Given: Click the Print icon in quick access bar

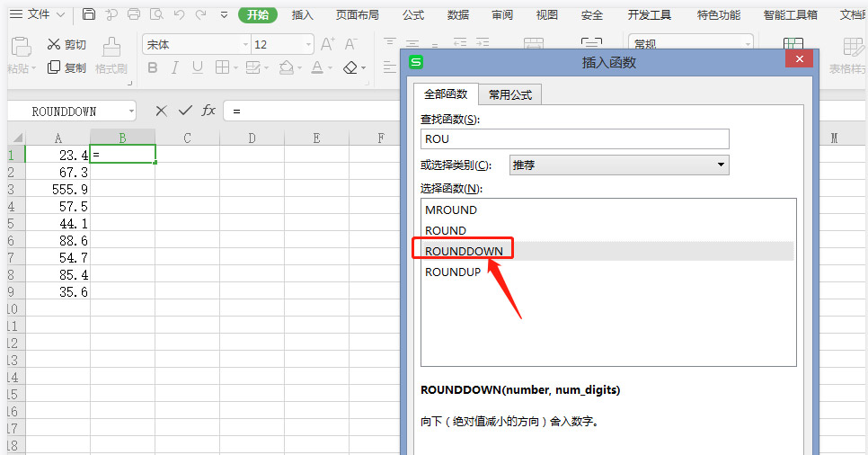Looking at the screenshot, I should pos(134,13).
